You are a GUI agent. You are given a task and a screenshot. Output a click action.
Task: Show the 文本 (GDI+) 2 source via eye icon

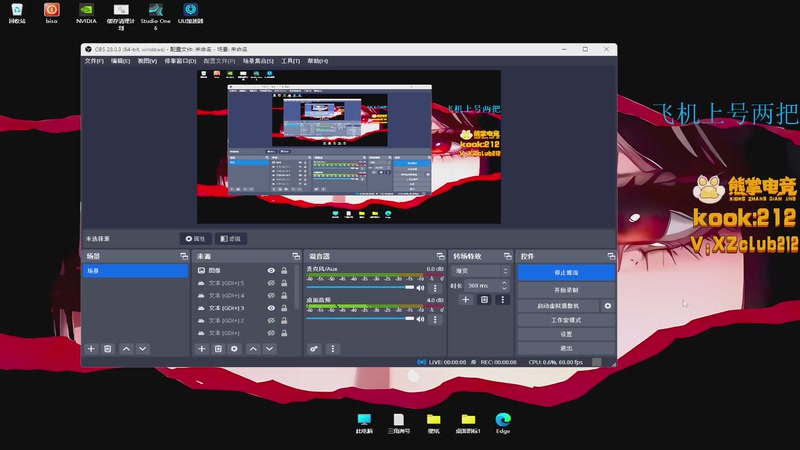point(271,320)
